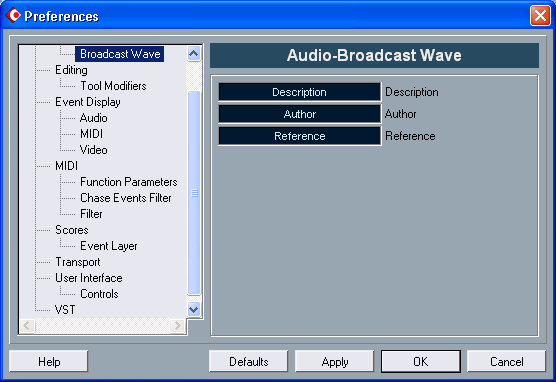This screenshot has height=382, width=556.
Task: Close the Preferences dialog with the X
Action: click(540, 16)
